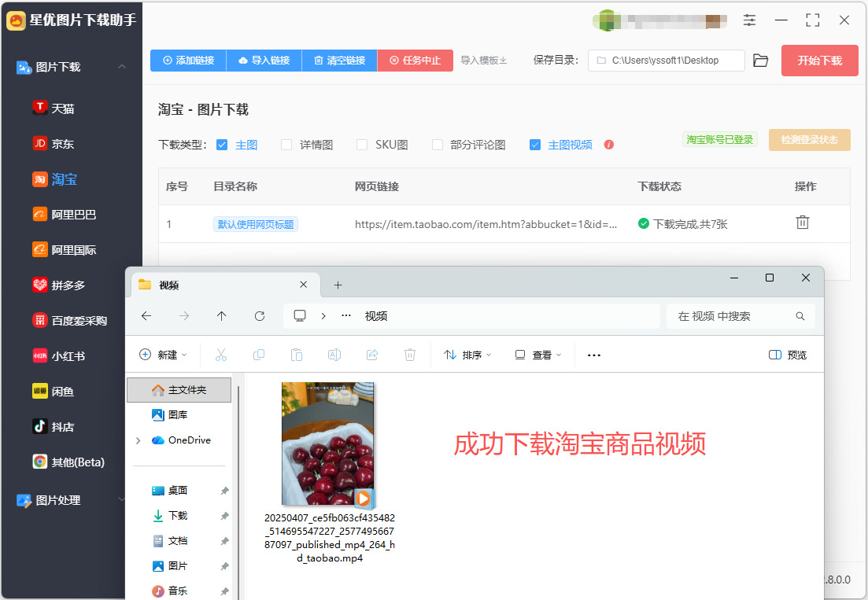Open the 天猫 download section

point(54,109)
